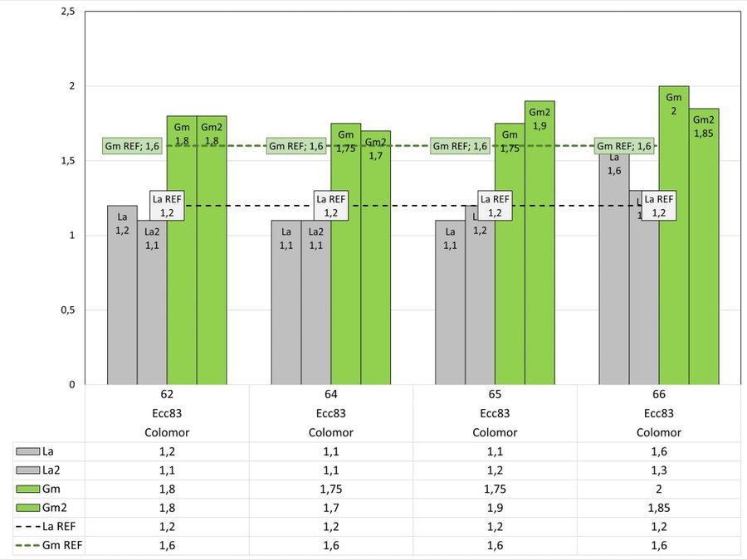Click the La REF data label in group 64
The width and height of the screenshot is (747, 560).
pos(331,205)
